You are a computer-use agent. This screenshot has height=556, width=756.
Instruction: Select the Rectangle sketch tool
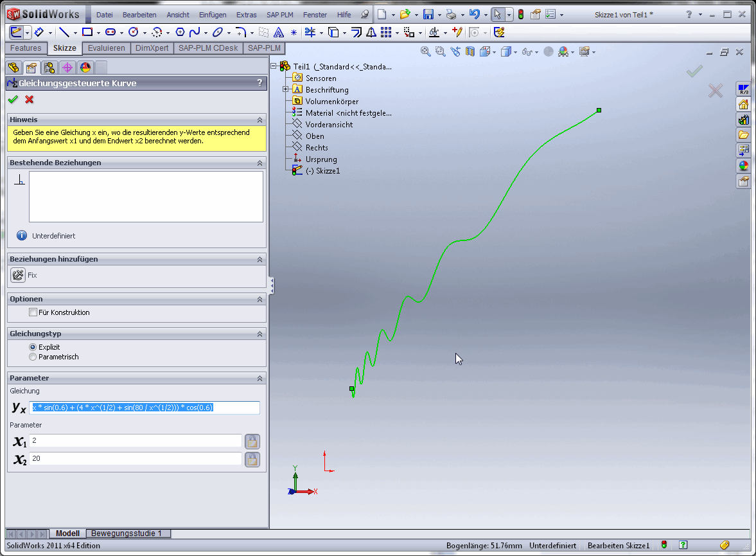point(87,31)
